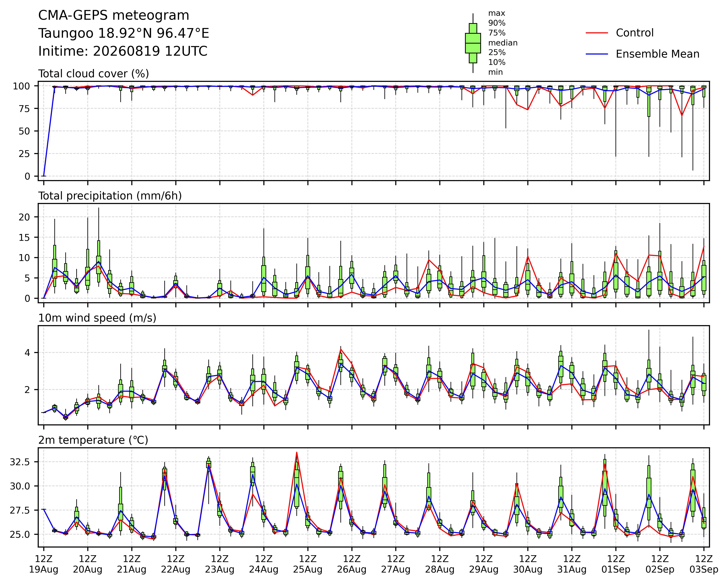Click the '27.5' tick on temperature axis
This screenshot has height=584, width=728.
20,510
